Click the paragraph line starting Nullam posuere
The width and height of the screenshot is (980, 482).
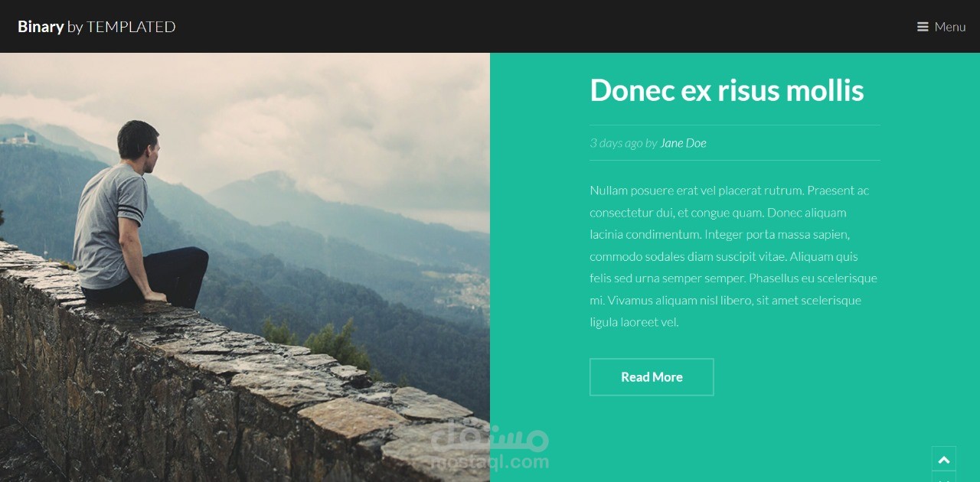729,191
